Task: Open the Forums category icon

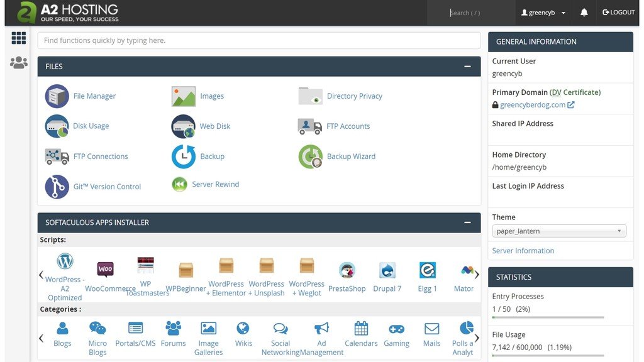Action: pos(173,328)
